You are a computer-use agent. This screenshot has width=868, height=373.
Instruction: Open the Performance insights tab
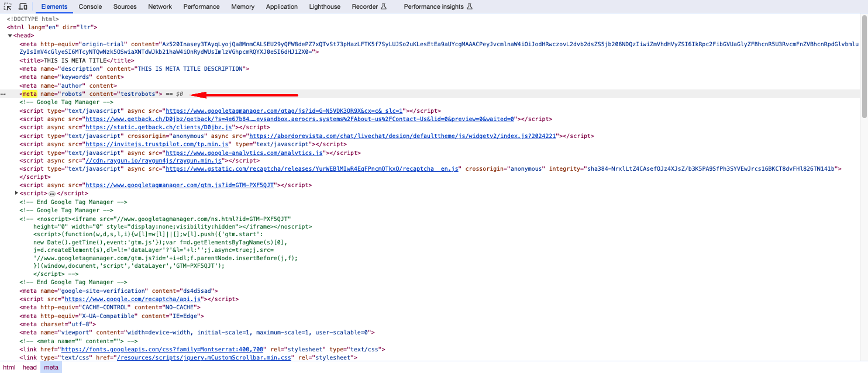click(x=438, y=6)
